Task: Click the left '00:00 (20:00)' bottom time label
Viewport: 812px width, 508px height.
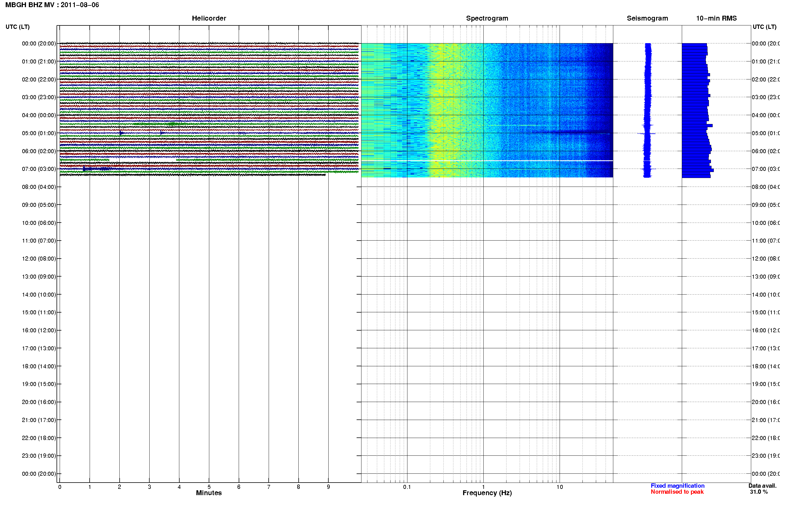Action: coord(39,474)
